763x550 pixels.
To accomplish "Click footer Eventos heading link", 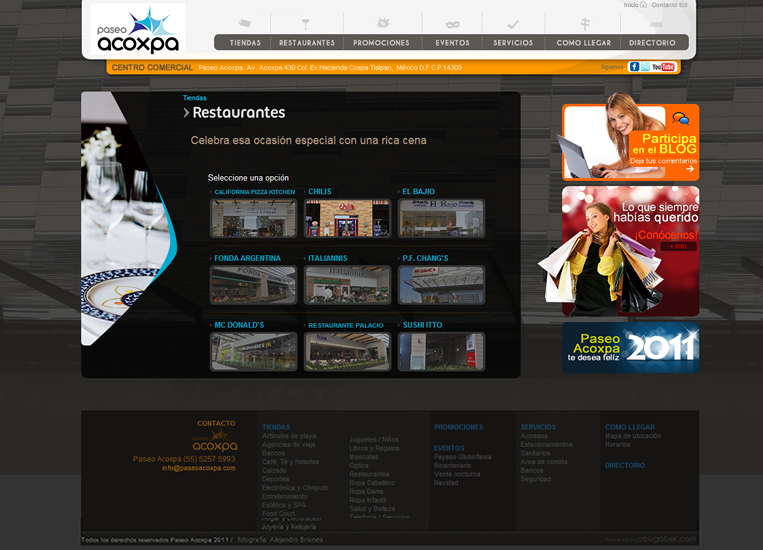I will click(x=449, y=448).
